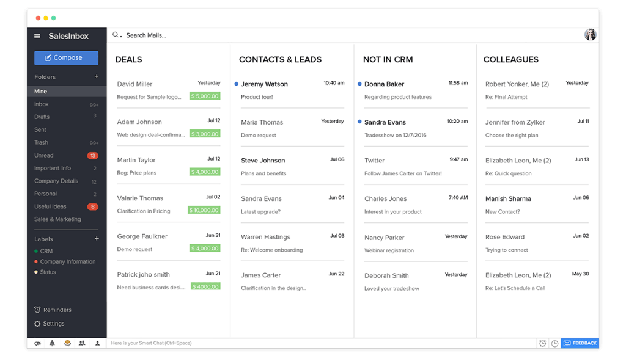Click the orange assistant icon in the chat bar
Image resolution: width=626 pixels, height=364 pixels.
tap(67, 343)
